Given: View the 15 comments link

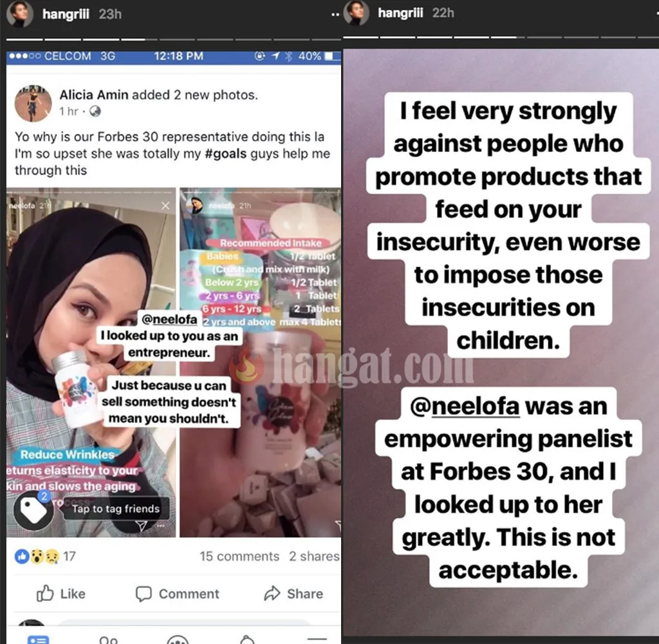Looking at the screenshot, I should coord(239,556).
